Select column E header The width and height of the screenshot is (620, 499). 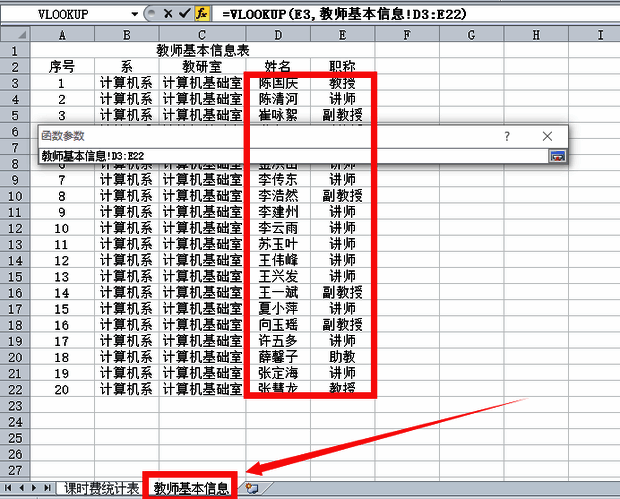(x=342, y=35)
